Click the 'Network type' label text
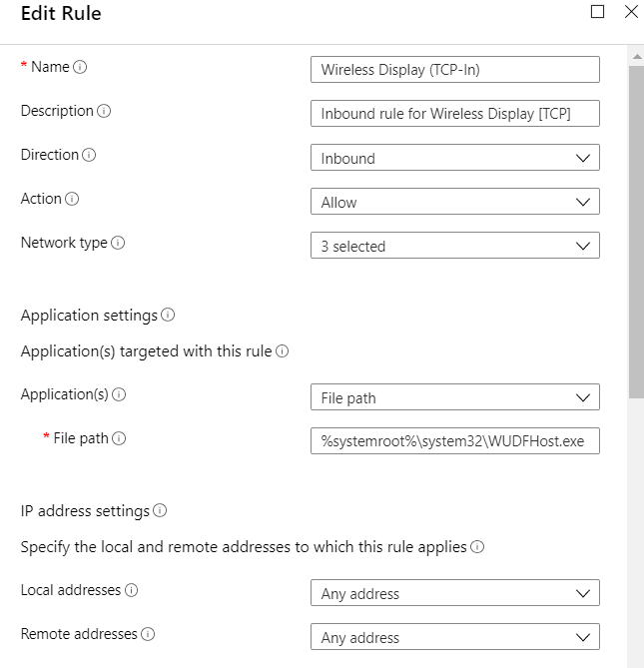This screenshot has width=644, height=668. [x=64, y=243]
